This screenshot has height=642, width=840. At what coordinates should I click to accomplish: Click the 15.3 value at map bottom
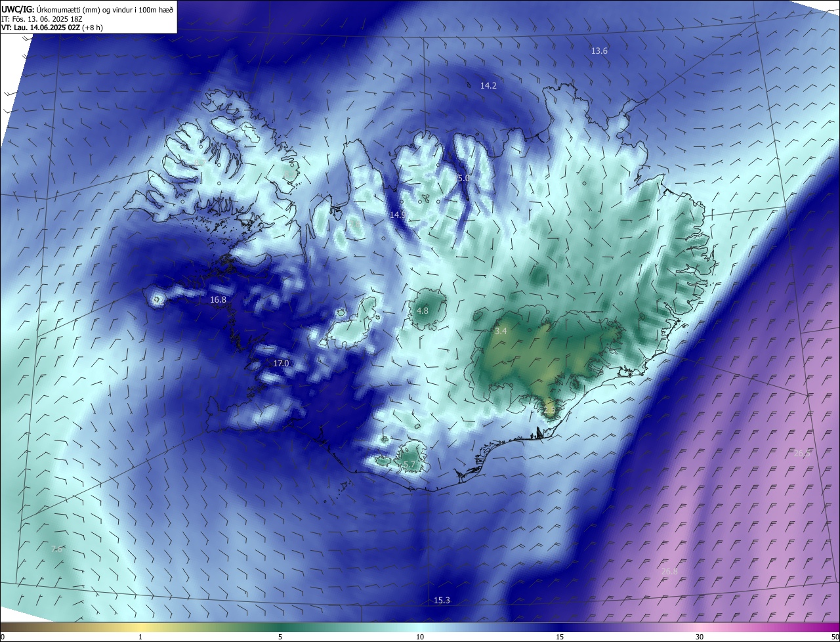[442, 601]
